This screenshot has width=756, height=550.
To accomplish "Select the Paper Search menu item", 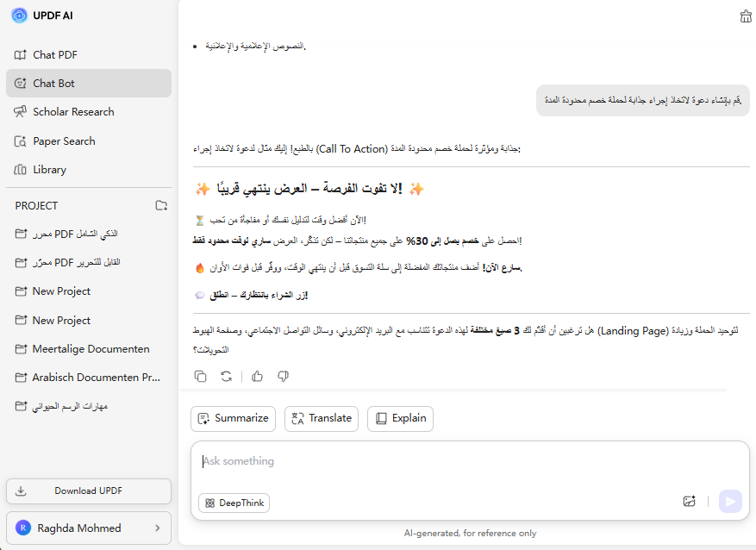I will click(64, 141).
